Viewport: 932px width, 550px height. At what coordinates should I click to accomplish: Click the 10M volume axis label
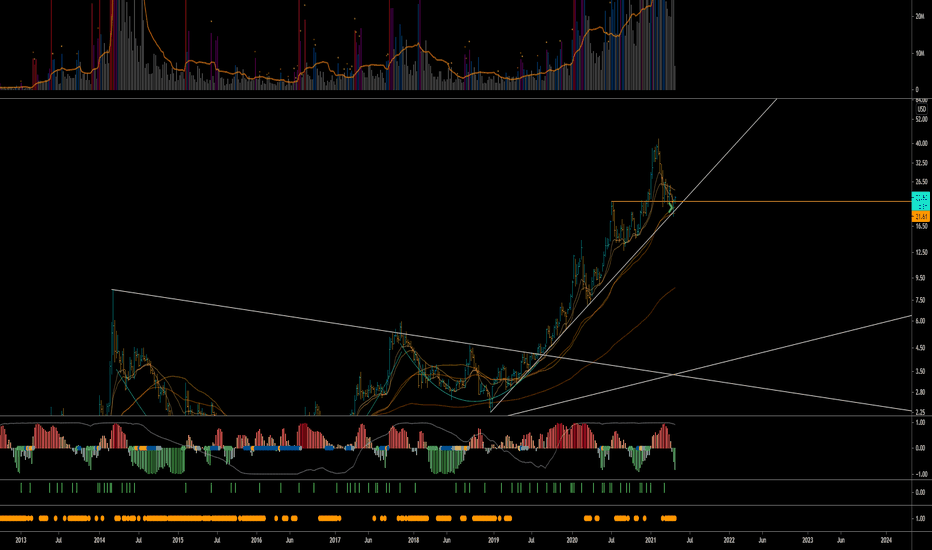pos(920,54)
